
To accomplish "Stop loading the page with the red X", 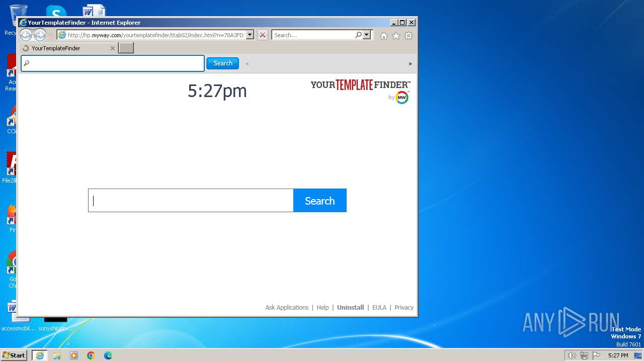I will pyautogui.click(x=263, y=35).
